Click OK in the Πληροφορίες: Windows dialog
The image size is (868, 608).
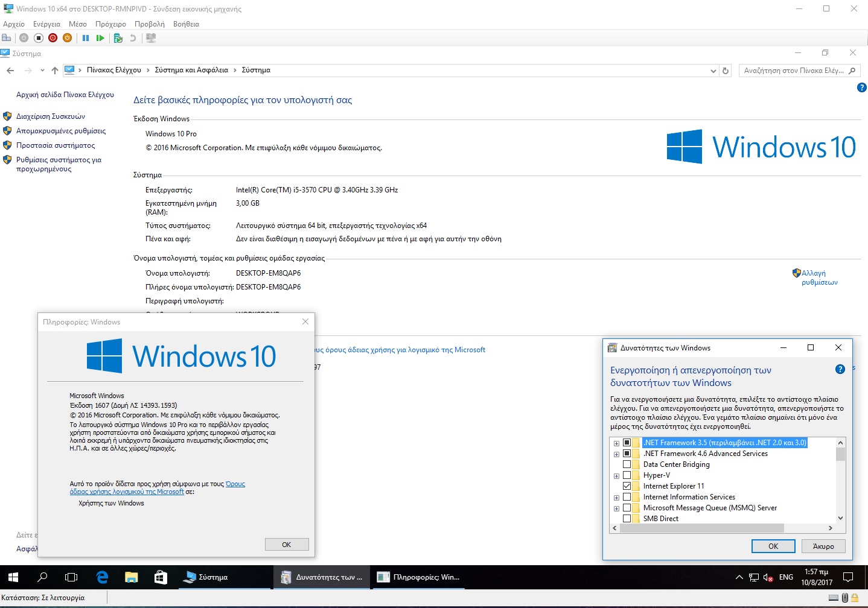point(287,545)
